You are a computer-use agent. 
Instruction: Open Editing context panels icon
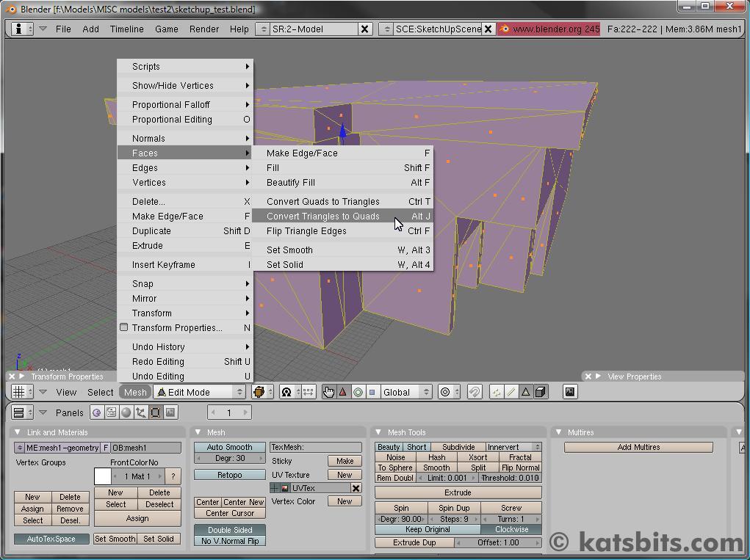[156, 412]
